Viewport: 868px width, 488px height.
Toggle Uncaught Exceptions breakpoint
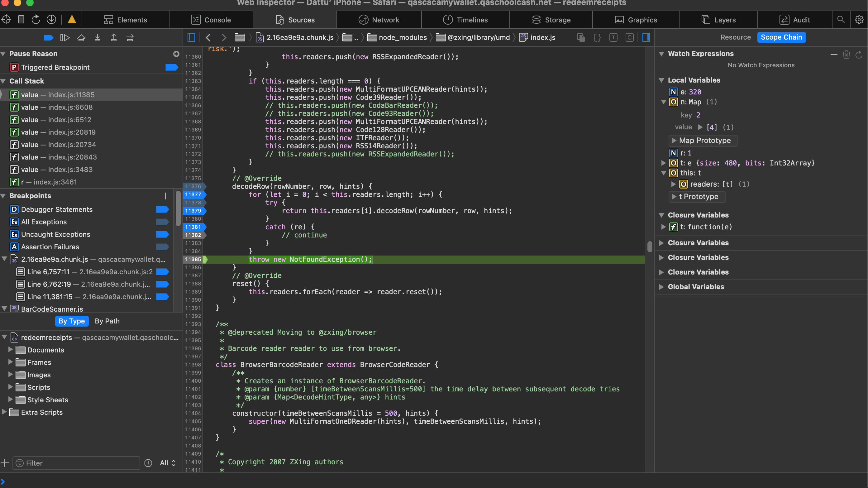(x=162, y=235)
